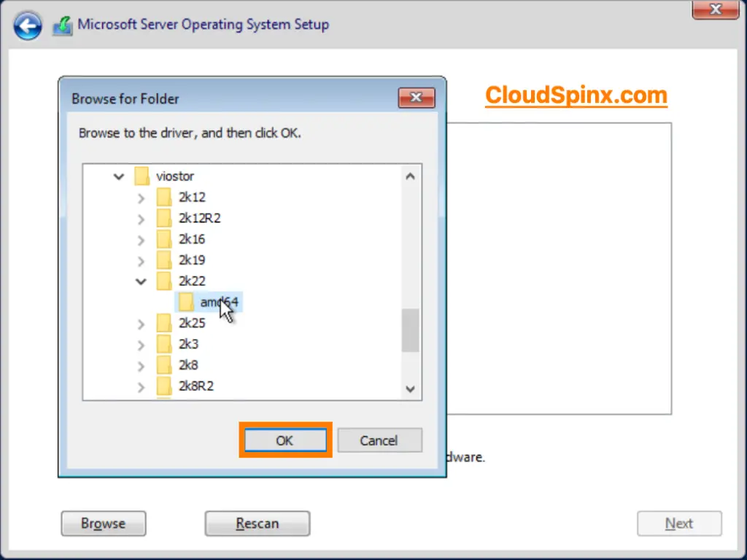This screenshot has width=747, height=560.
Task: Open the CloudSpinx.com link
Action: (x=576, y=95)
